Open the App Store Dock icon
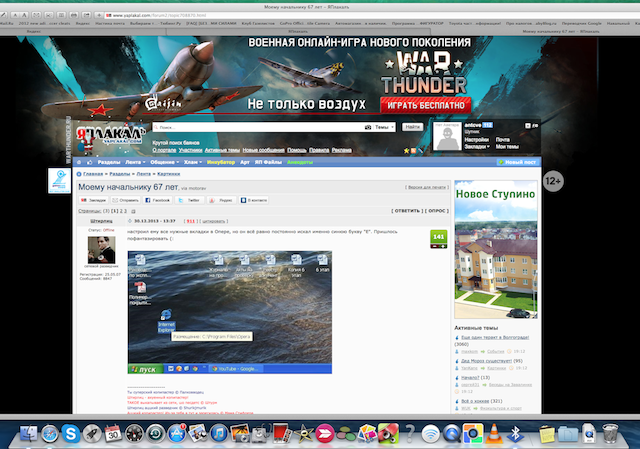The image size is (640, 449). coord(177,433)
